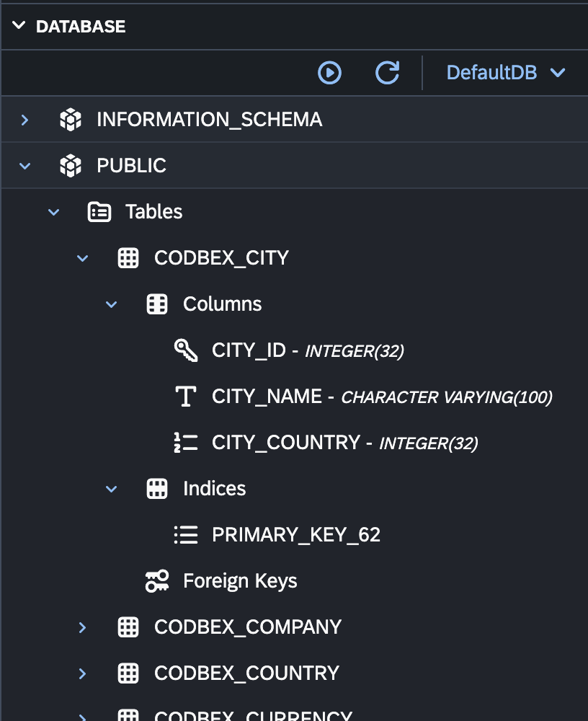Click the INTEGER(32) type of CITY_COUNTRY
The height and width of the screenshot is (721, 588).
click(x=429, y=443)
